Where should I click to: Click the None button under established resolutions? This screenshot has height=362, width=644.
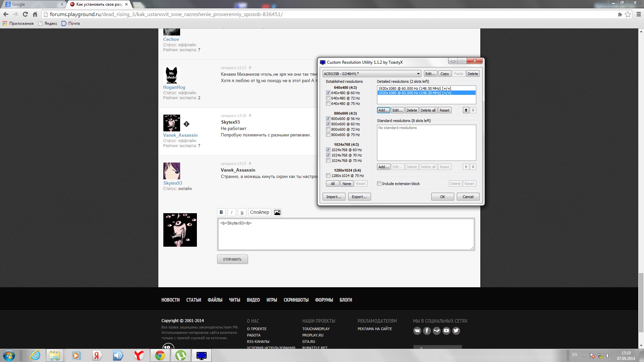pyautogui.click(x=347, y=184)
